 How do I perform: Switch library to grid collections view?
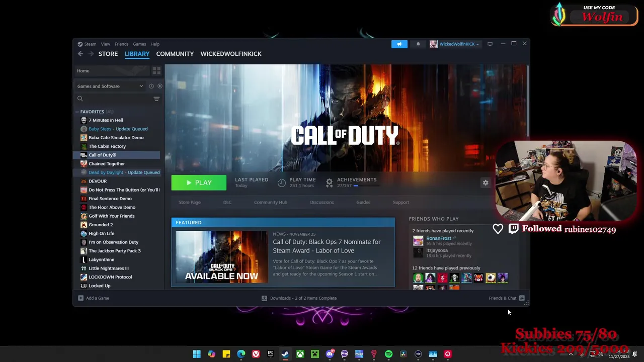(156, 71)
